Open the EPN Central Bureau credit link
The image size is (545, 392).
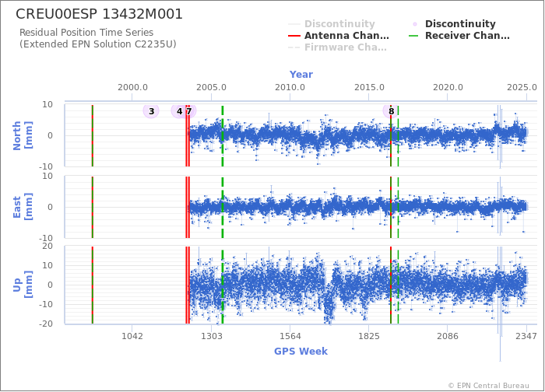tap(489, 386)
